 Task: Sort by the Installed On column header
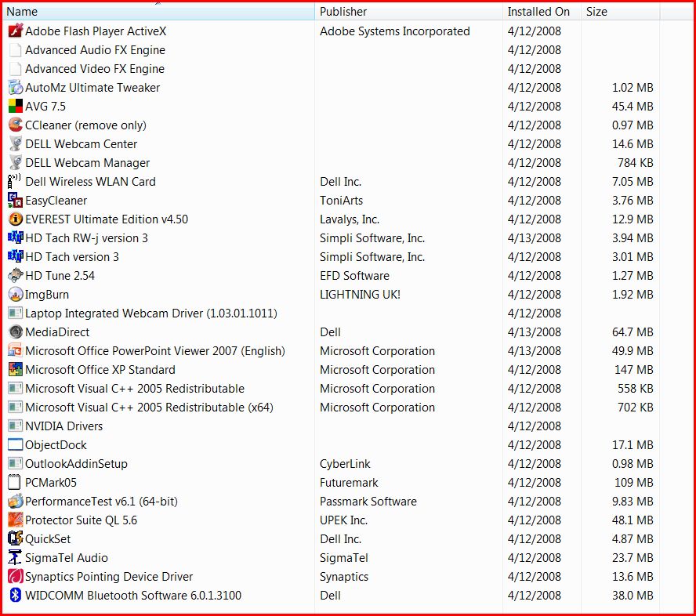(542, 12)
